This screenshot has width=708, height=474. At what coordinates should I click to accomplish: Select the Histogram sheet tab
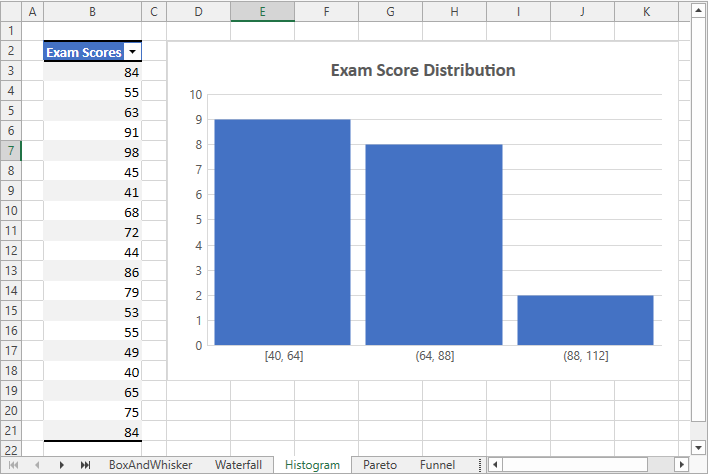point(312,465)
